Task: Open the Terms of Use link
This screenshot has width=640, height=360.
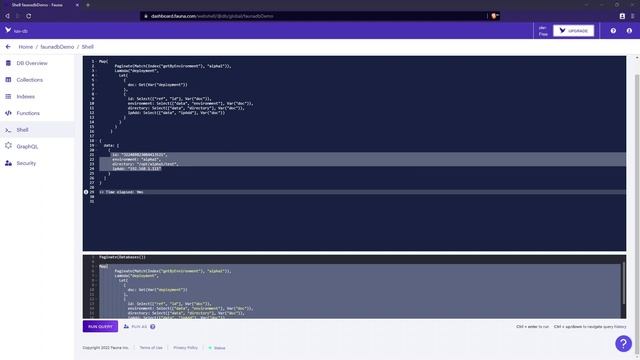Action: (151, 348)
